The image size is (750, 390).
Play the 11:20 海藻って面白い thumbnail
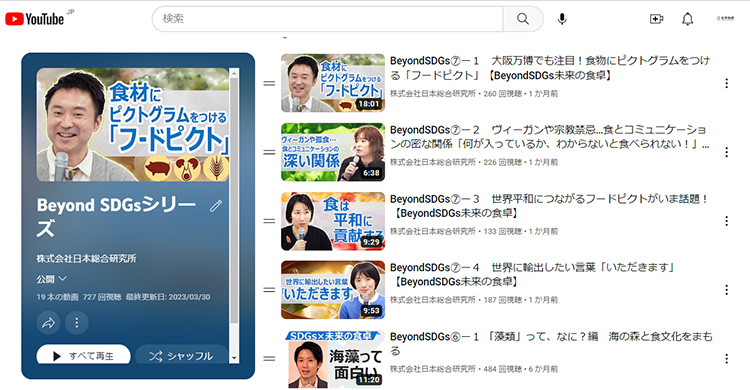tap(333, 359)
